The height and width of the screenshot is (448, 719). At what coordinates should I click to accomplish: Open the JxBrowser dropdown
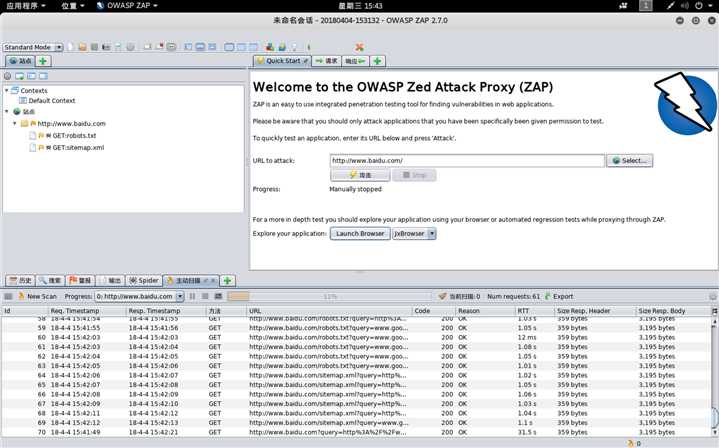414,233
